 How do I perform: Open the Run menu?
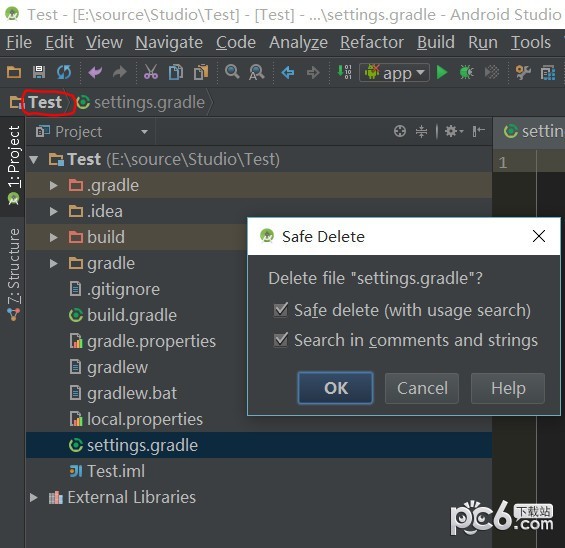[x=483, y=43]
